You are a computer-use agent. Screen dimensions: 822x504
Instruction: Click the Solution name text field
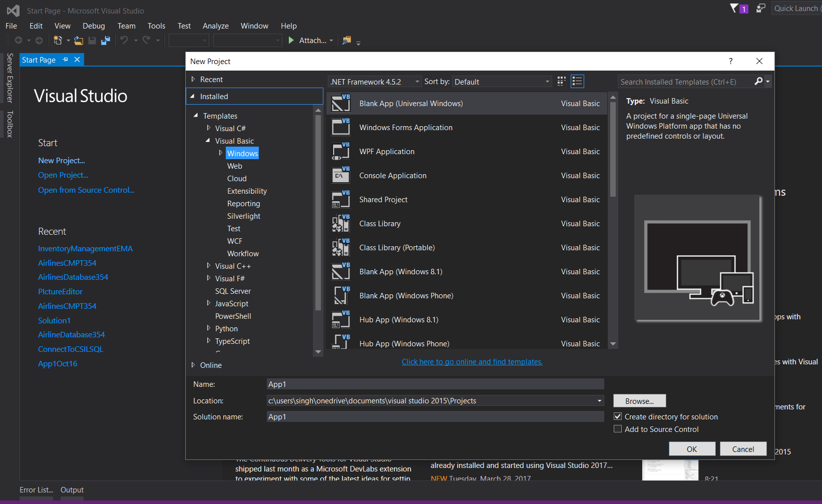coord(435,417)
